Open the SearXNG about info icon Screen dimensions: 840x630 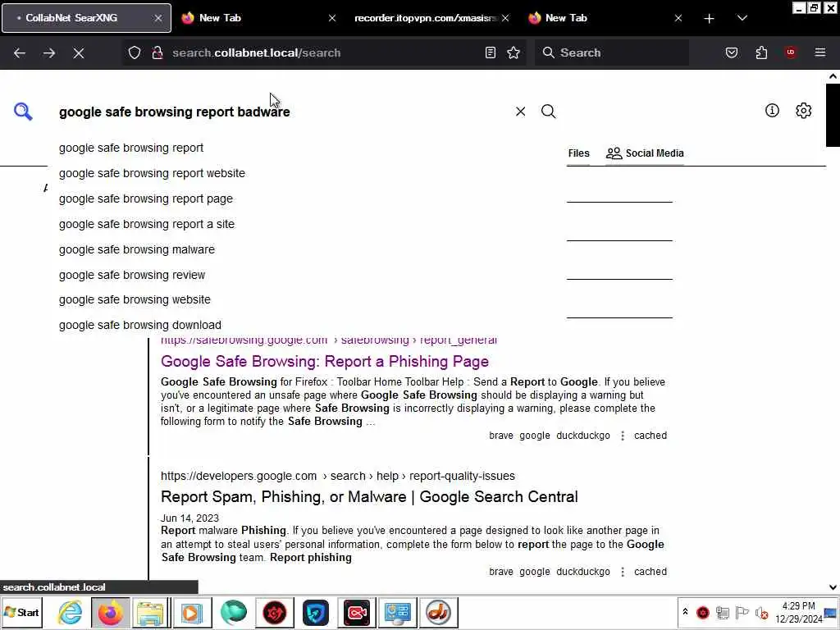(771, 111)
